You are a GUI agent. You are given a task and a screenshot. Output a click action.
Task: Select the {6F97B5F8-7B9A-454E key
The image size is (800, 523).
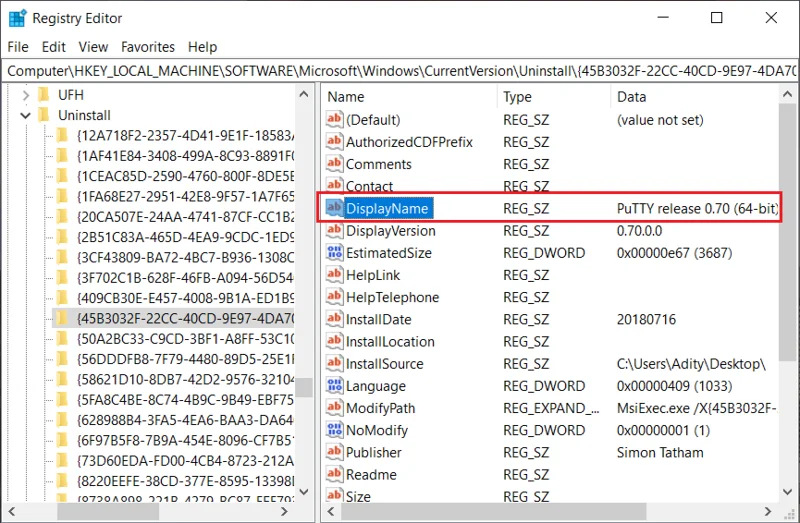click(185, 440)
